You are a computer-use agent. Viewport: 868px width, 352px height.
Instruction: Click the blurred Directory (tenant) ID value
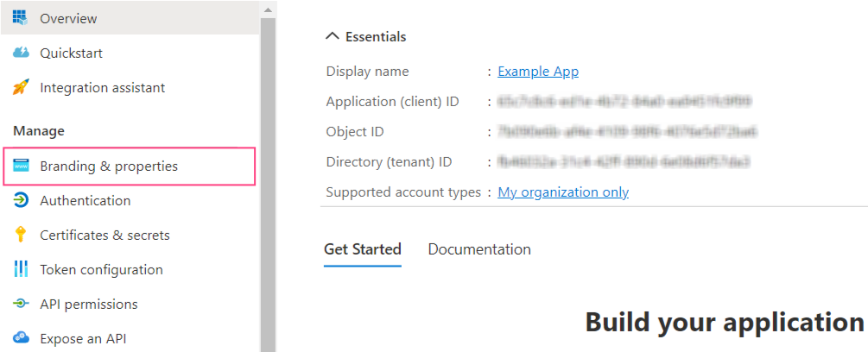coord(624,162)
